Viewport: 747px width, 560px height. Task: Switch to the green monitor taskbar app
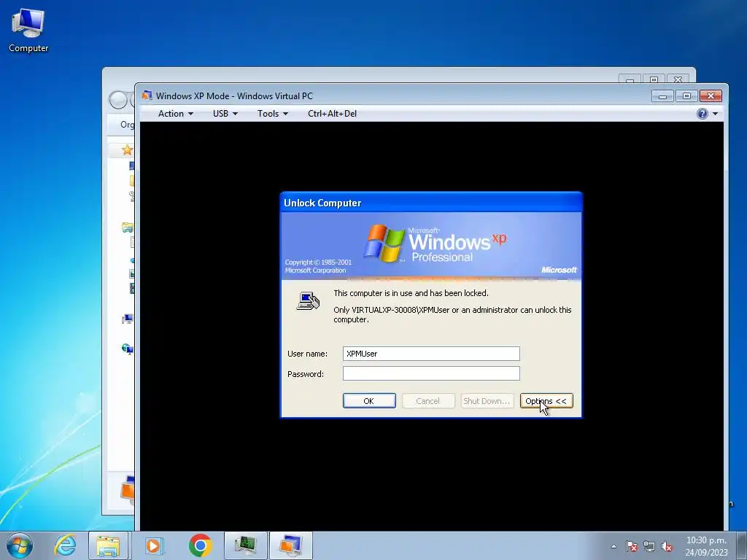point(246,545)
